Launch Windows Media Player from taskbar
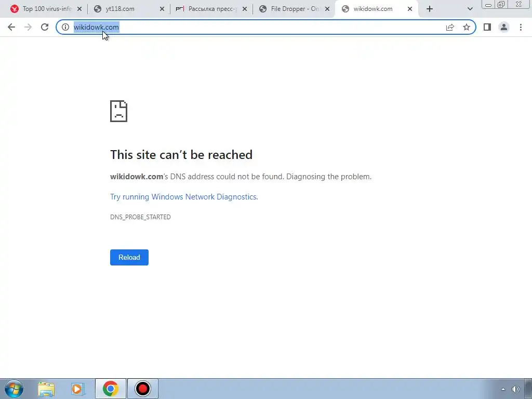Image resolution: width=532 pixels, height=399 pixels. click(78, 389)
